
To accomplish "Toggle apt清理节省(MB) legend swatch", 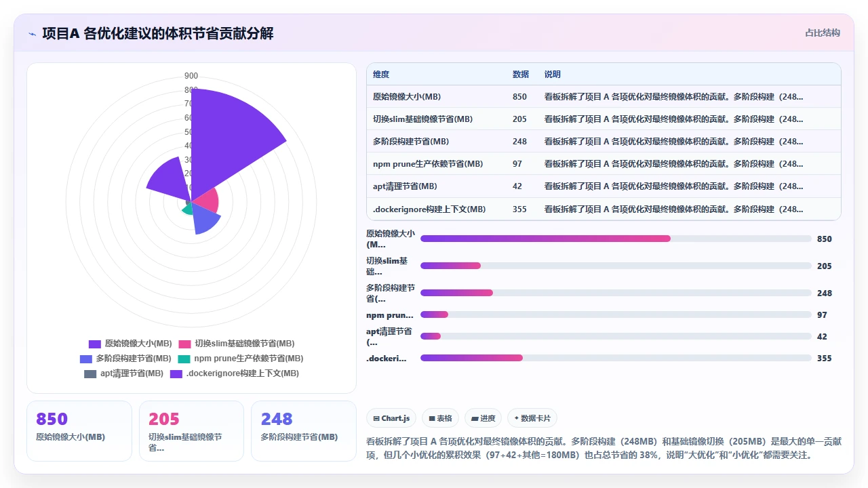I will (x=90, y=373).
